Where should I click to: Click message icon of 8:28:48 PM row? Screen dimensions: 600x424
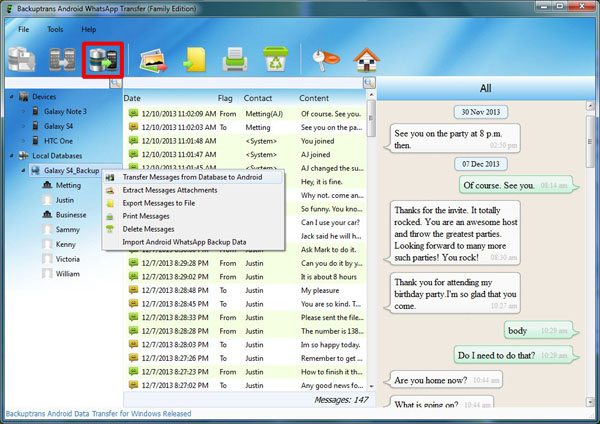coord(133,290)
